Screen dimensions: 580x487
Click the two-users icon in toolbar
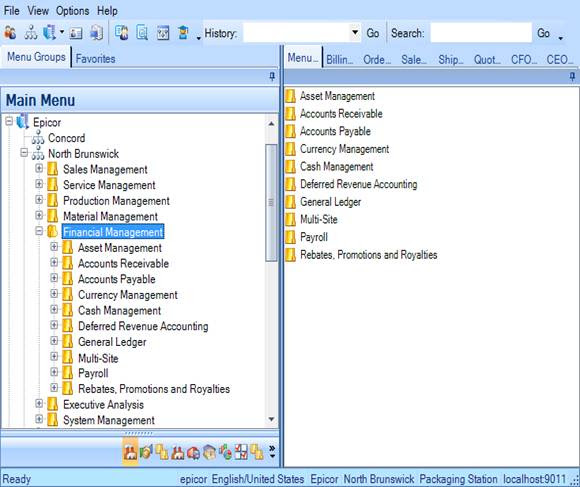pos(10,33)
